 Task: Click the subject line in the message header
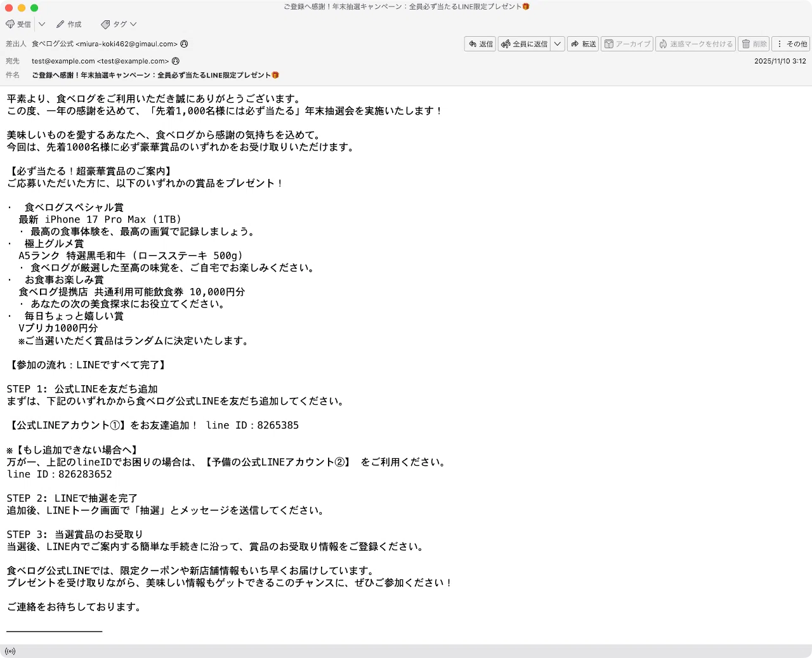coord(155,75)
